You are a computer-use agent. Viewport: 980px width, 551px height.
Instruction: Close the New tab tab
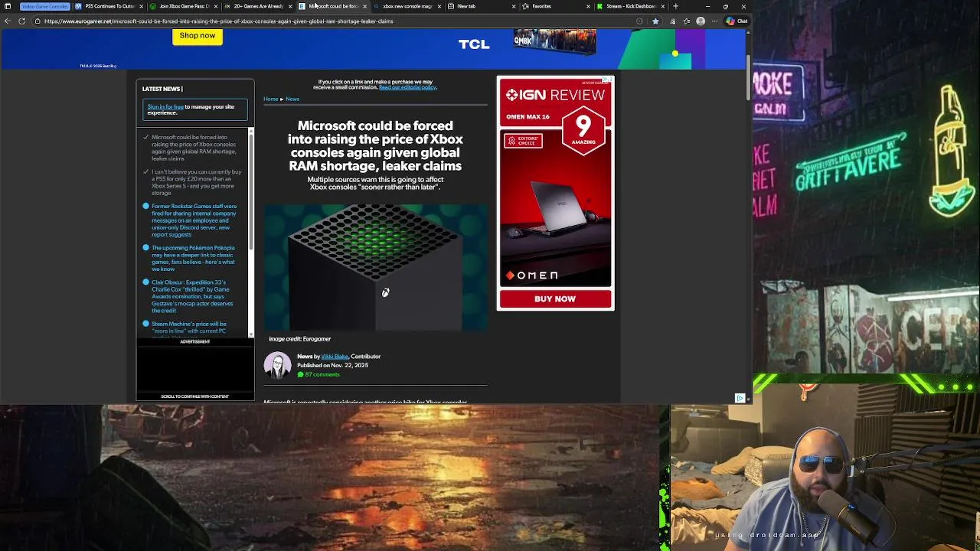514,6
